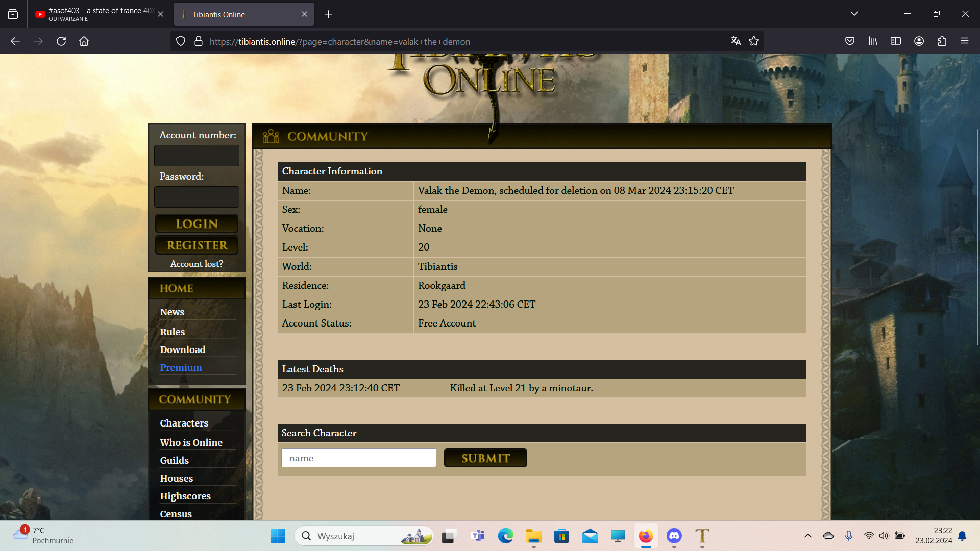This screenshot has width=980, height=551.
Task: Click the Save to Pocket icon
Action: click(x=850, y=41)
